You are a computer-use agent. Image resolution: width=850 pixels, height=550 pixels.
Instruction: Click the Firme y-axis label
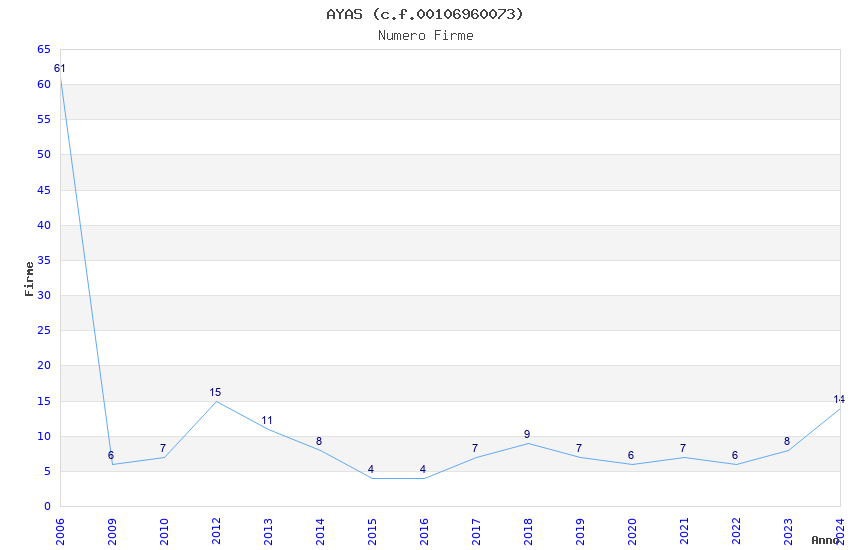coord(29,279)
